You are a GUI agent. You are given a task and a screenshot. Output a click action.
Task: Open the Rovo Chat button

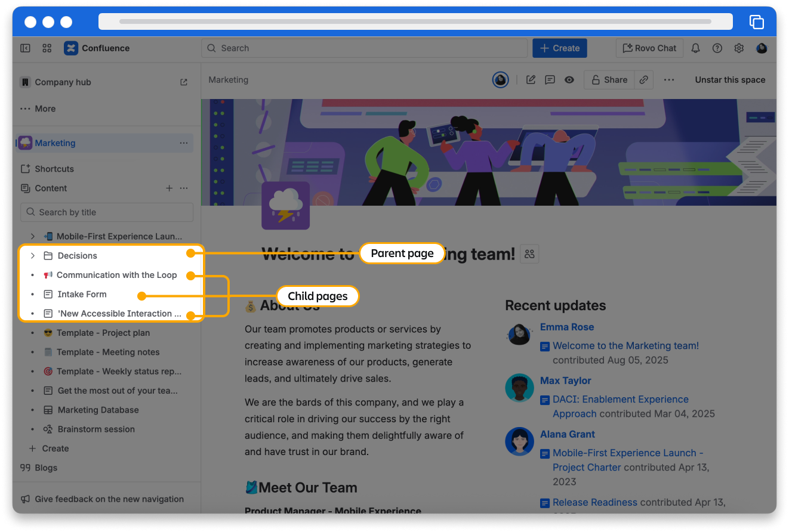point(649,48)
